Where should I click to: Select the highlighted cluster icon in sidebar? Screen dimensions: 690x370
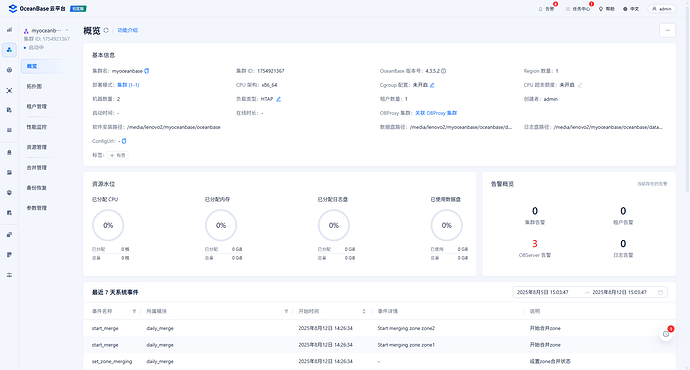pos(9,50)
